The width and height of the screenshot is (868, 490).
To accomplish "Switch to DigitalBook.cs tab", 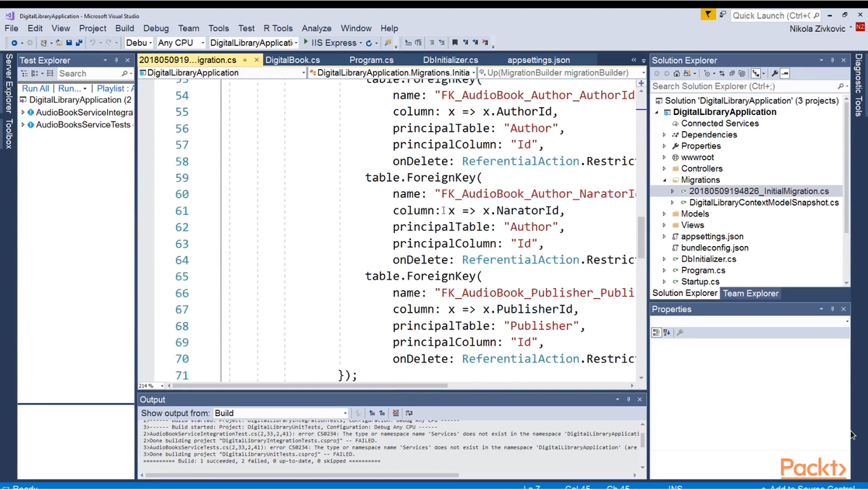I will pyautogui.click(x=292, y=60).
